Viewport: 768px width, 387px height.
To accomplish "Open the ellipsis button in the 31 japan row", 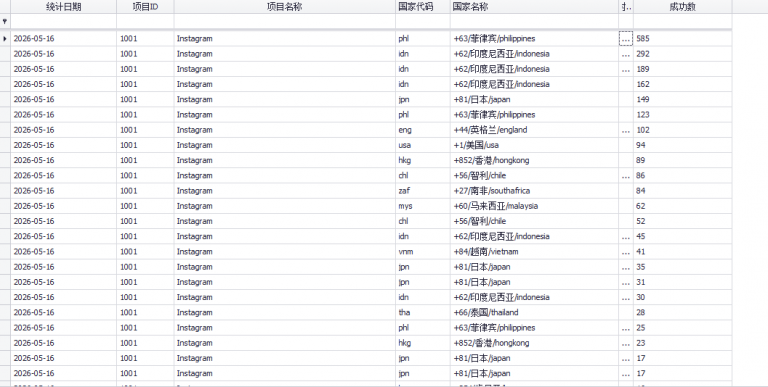I will coord(626,282).
